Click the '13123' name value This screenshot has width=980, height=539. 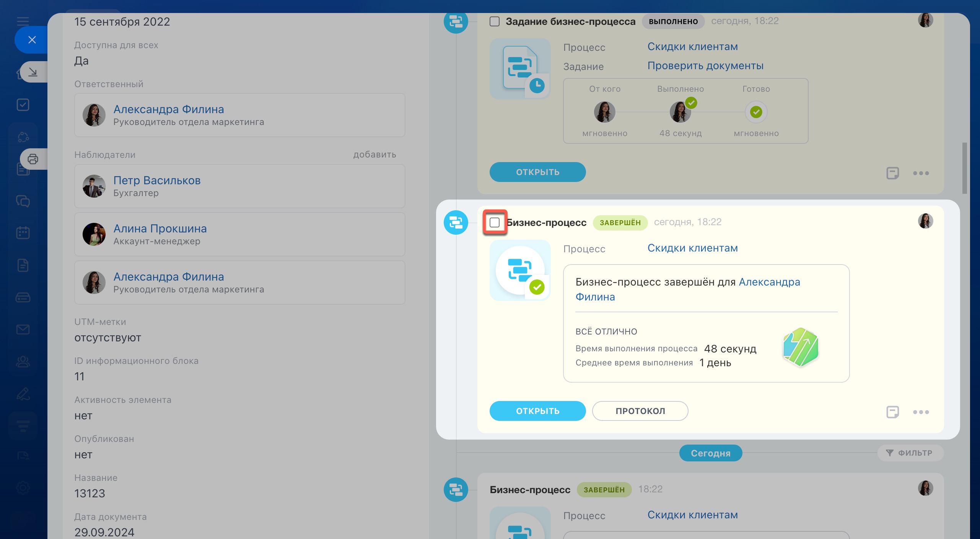pos(90,494)
